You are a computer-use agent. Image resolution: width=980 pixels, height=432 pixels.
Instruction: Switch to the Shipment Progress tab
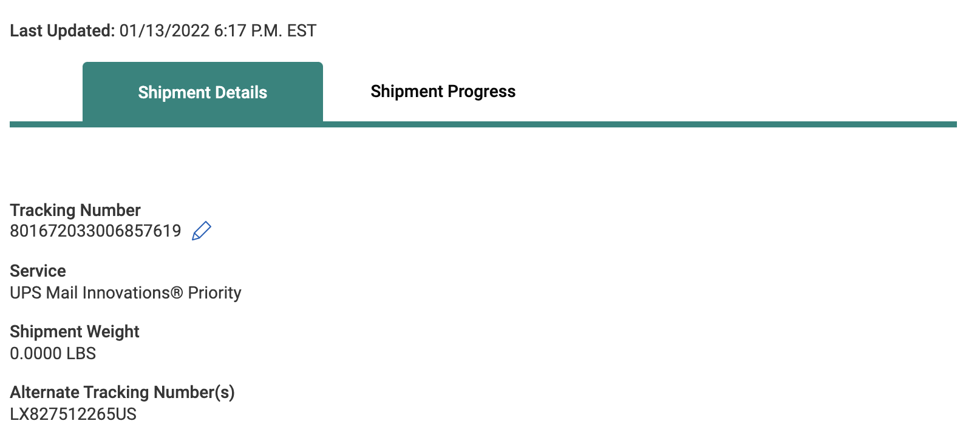coord(443,92)
